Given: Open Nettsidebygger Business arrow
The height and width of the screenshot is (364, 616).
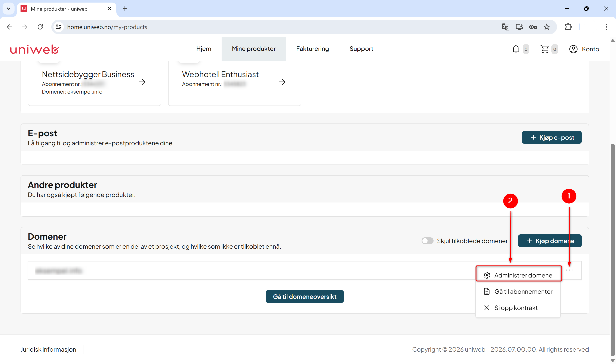Looking at the screenshot, I should (x=142, y=82).
